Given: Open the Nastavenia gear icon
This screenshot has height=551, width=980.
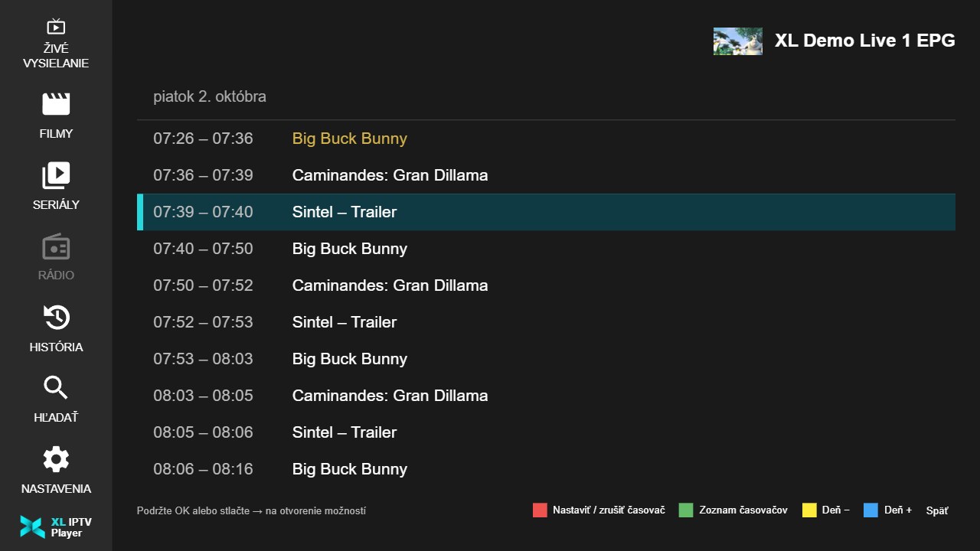Looking at the screenshot, I should point(56,459).
